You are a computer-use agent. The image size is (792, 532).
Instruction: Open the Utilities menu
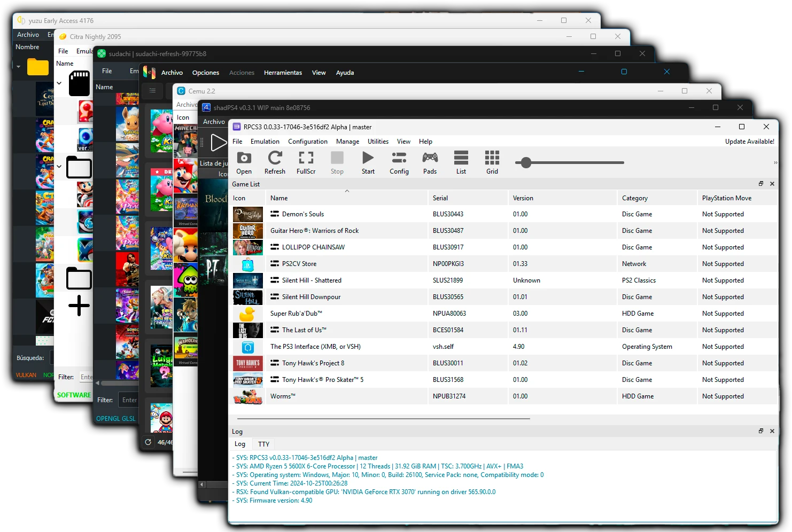(x=378, y=142)
